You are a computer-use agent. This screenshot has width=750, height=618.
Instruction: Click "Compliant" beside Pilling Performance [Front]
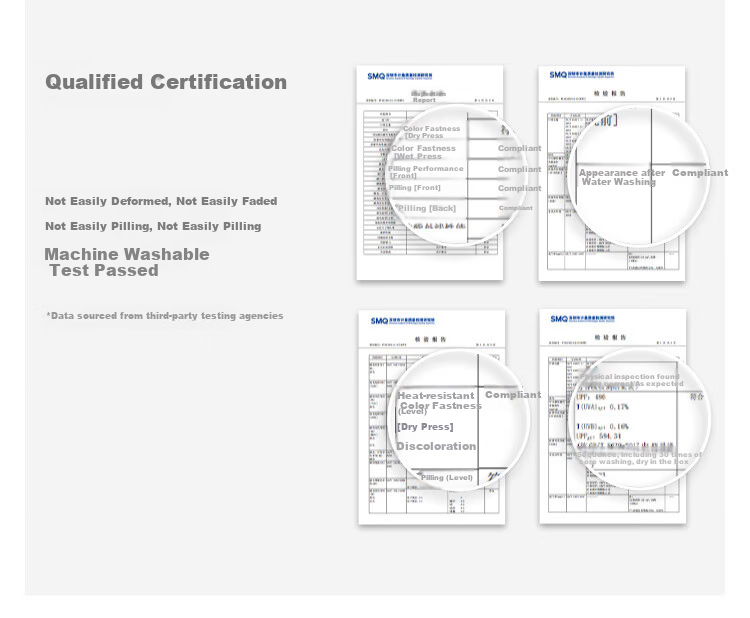click(519, 169)
